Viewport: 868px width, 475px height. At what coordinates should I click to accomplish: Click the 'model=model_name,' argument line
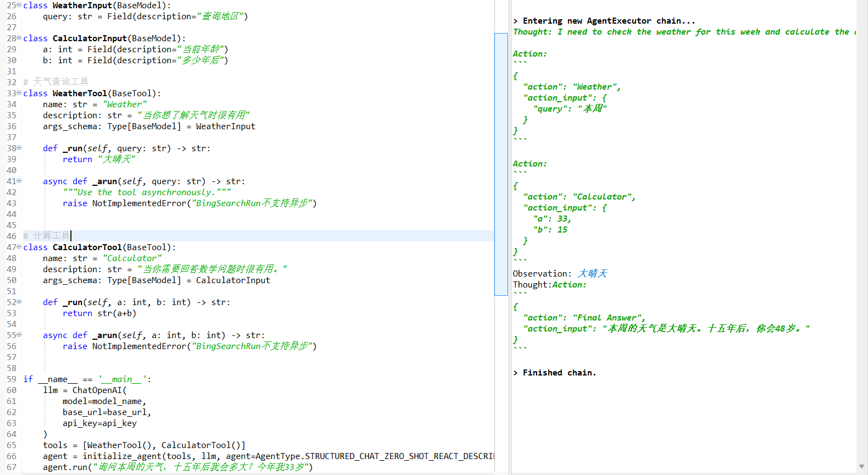pyautogui.click(x=104, y=401)
